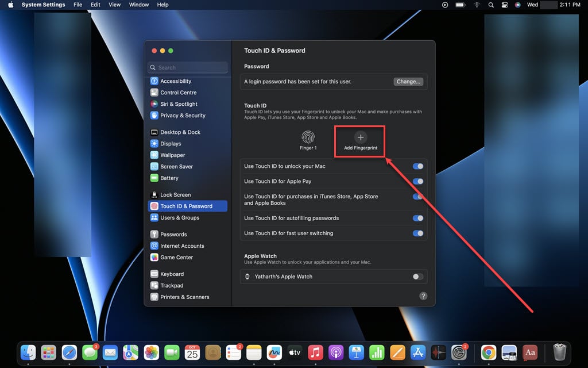Viewport: 588px width, 368px height.
Task: Open the View menu
Action: coord(114,5)
